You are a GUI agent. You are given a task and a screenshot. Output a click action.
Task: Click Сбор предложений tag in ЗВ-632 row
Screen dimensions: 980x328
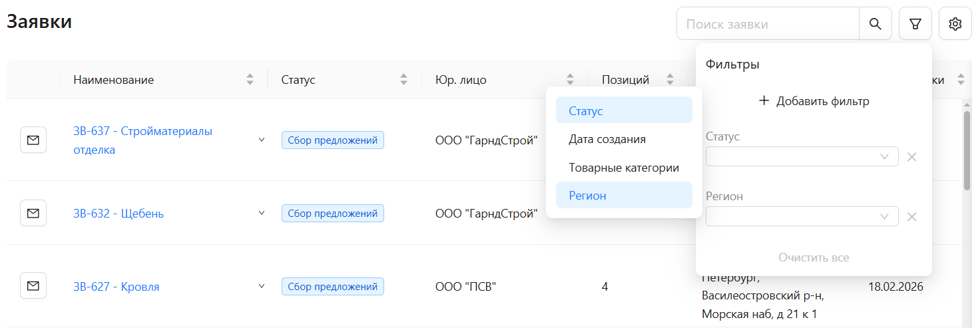(x=333, y=214)
